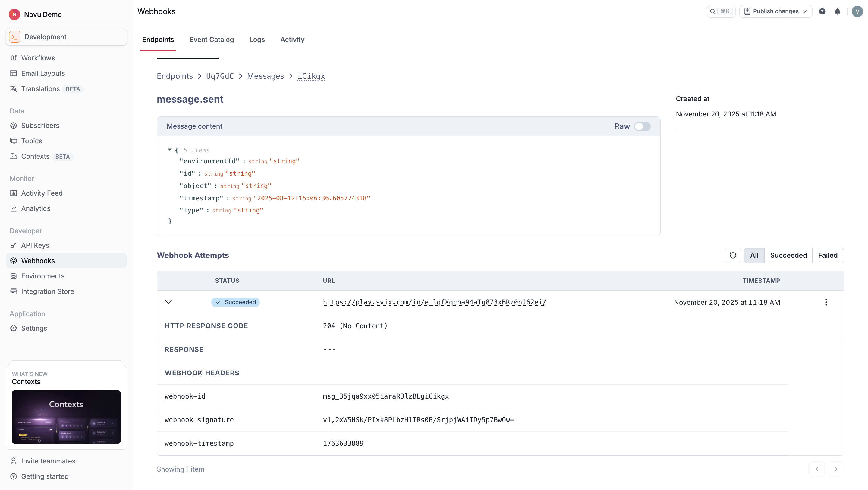Collapse the JSON message content tree

pyautogui.click(x=170, y=150)
